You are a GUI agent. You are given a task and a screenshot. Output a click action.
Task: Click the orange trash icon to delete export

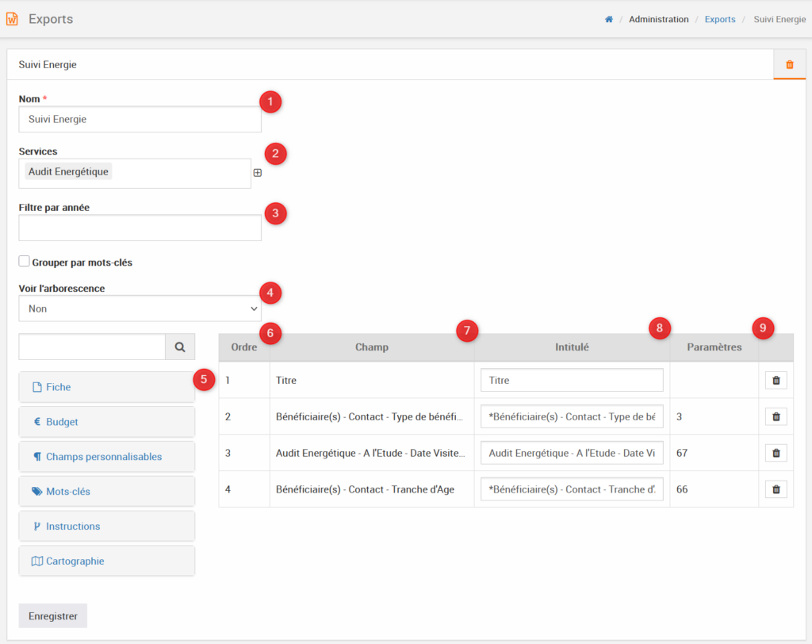tap(789, 65)
